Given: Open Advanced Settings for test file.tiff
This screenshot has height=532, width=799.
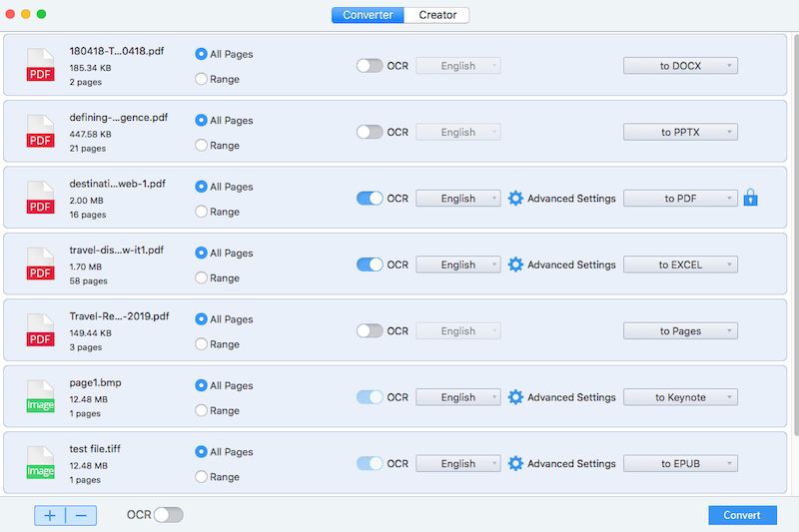Looking at the screenshot, I should tap(562, 463).
